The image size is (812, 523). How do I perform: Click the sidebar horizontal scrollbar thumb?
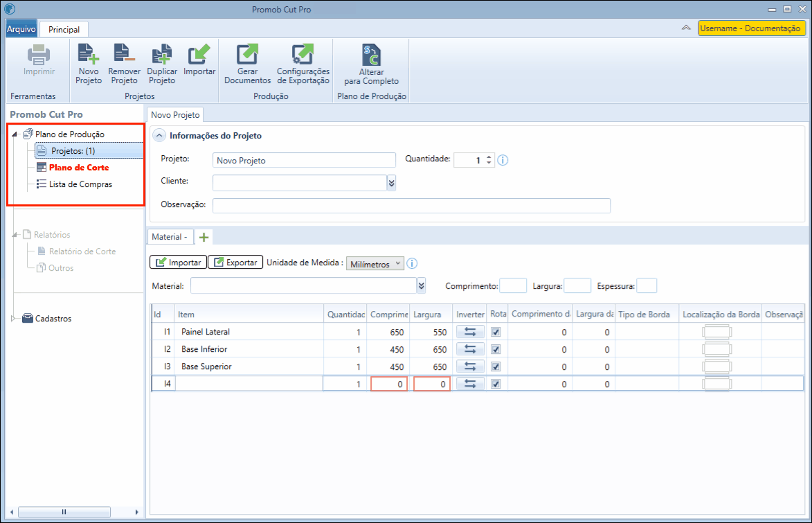pyautogui.click(x=64, y=512)
